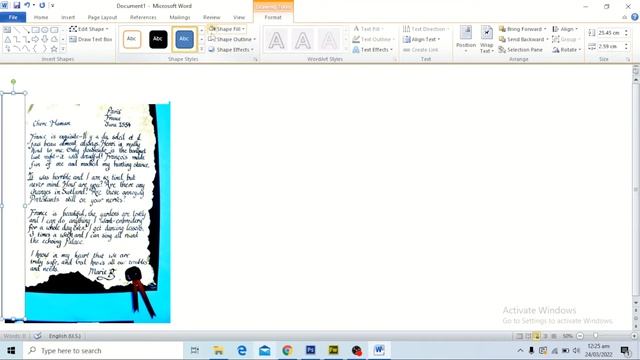The width and height of the screenshot is (640, 360).
Task: Switch to the Home tab
Action: [41, 17]
